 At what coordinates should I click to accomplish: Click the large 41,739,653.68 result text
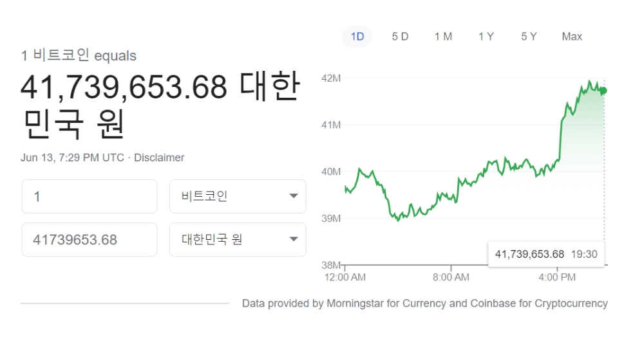click(124, 87)
